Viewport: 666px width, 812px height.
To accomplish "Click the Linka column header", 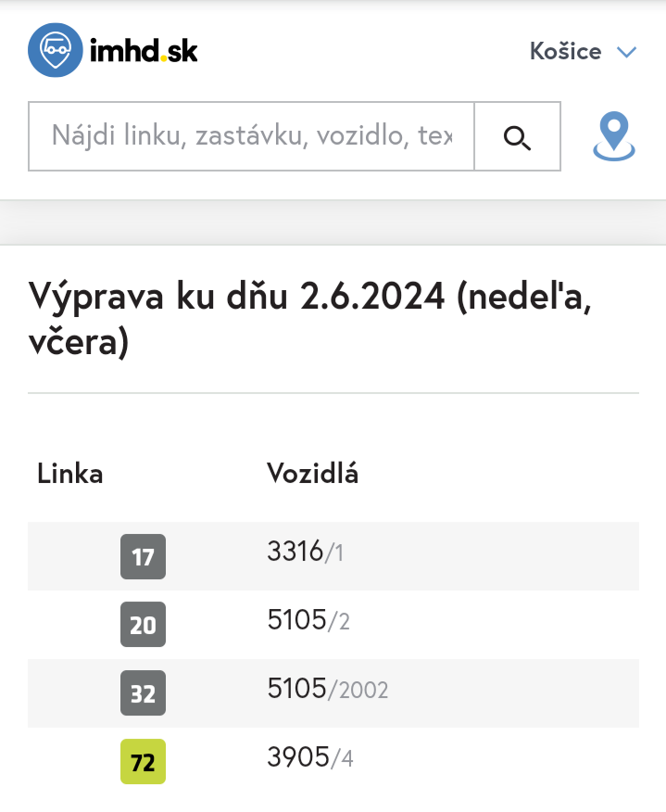I will point(70,474).
